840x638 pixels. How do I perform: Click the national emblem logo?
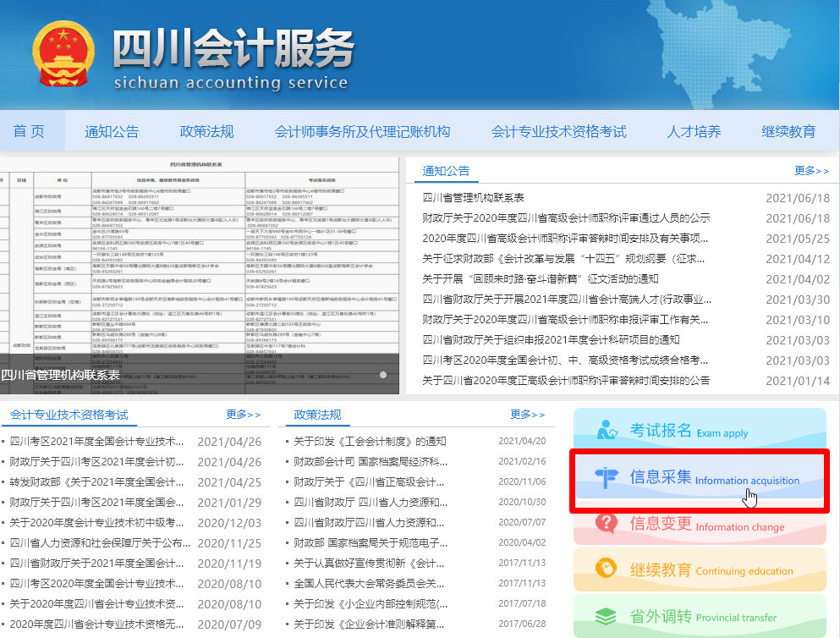click(62, 52)
